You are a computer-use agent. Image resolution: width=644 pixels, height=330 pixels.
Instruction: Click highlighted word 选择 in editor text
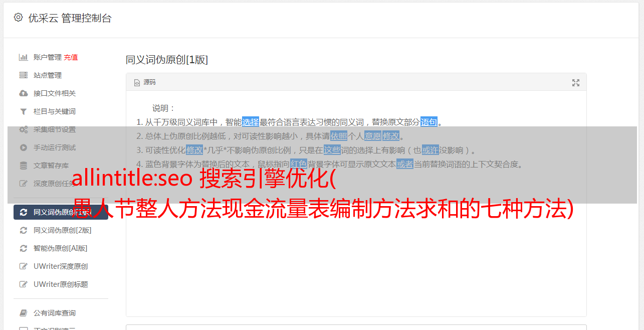tap(251, 122)
